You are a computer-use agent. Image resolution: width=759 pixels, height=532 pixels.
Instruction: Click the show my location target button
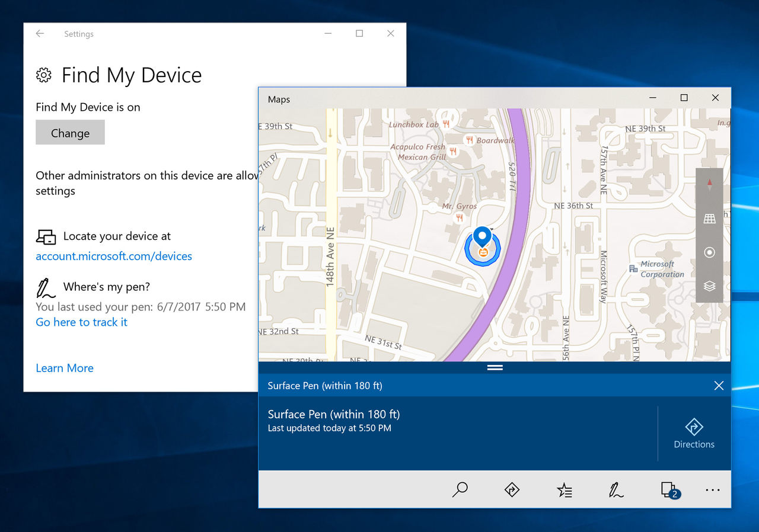coord(709,252)
